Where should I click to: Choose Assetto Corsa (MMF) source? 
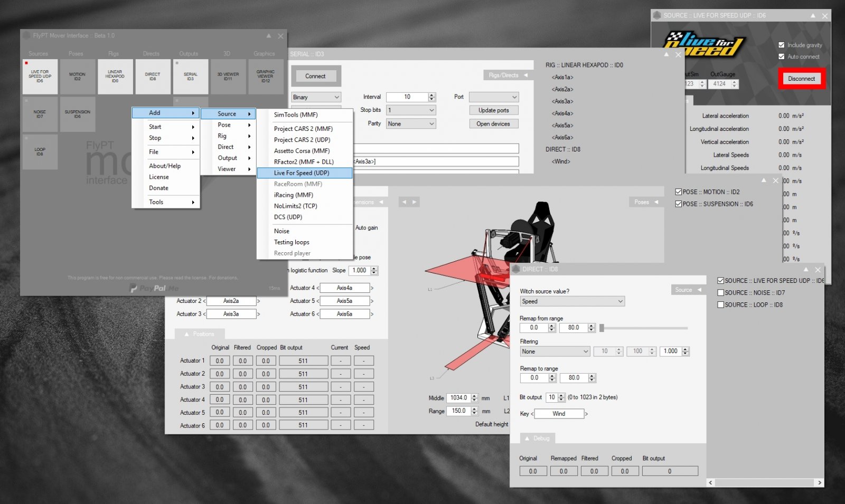click(305, 151)
